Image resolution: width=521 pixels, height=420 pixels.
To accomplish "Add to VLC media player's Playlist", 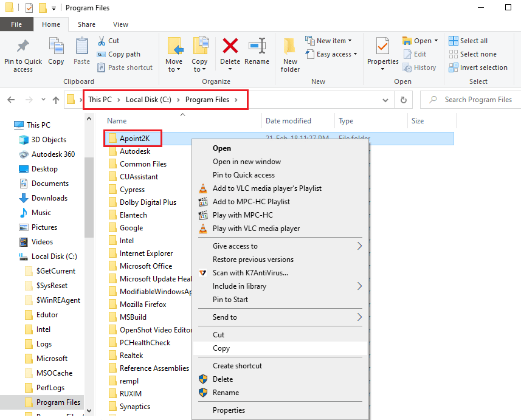I will point(267,188).
